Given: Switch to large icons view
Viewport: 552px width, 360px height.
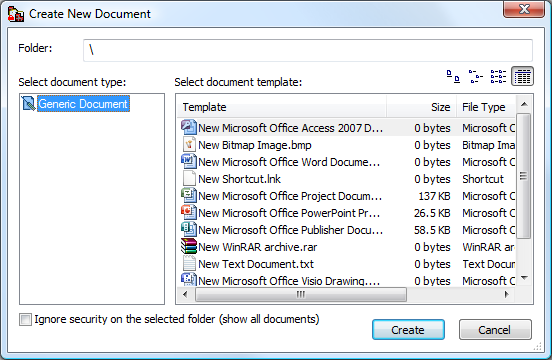Looking at the screenshot, I should (453, 76).
